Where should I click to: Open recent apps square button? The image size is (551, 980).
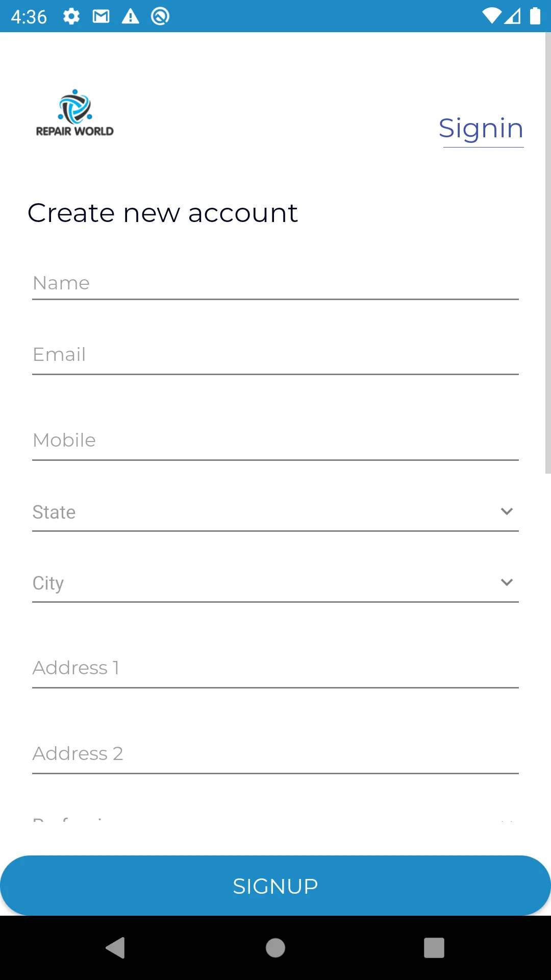click(434, 948)
